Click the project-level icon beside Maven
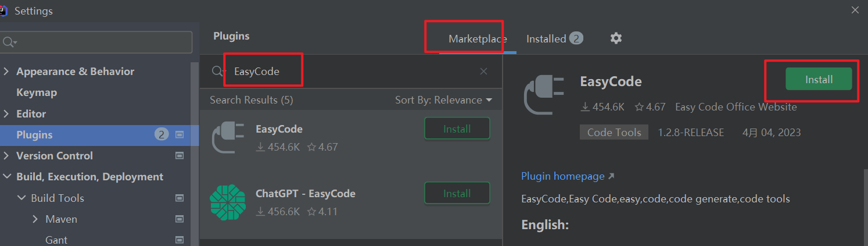Screen dimensions: 868x246 click(180, 219)
